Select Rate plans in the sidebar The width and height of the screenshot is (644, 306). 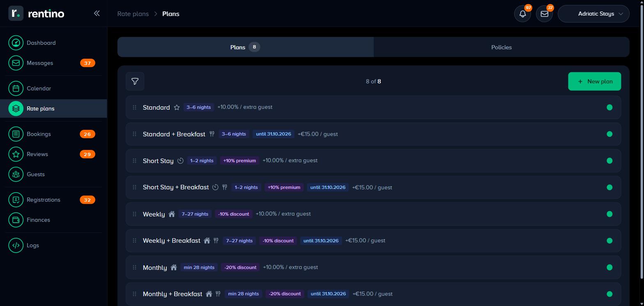click(53, 108)
